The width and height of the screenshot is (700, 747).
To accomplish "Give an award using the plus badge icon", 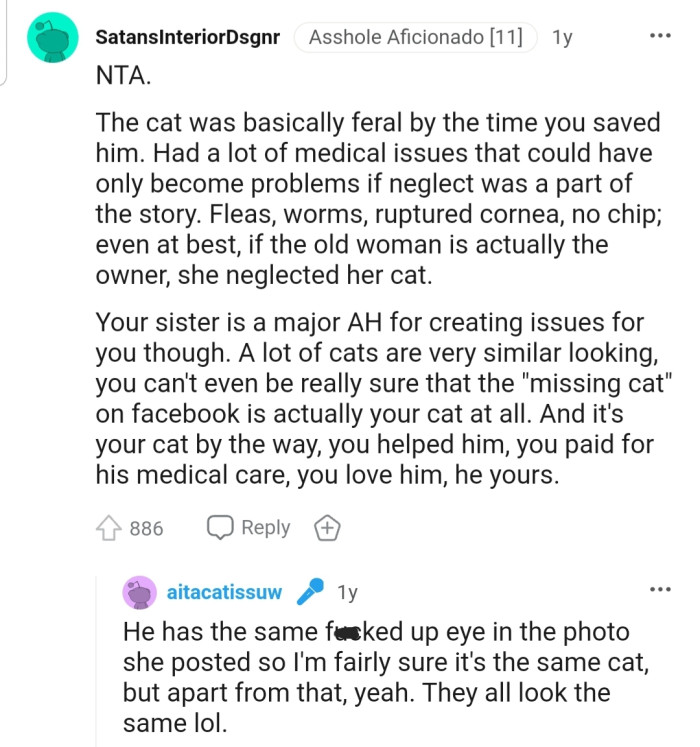I will (326, 528).
